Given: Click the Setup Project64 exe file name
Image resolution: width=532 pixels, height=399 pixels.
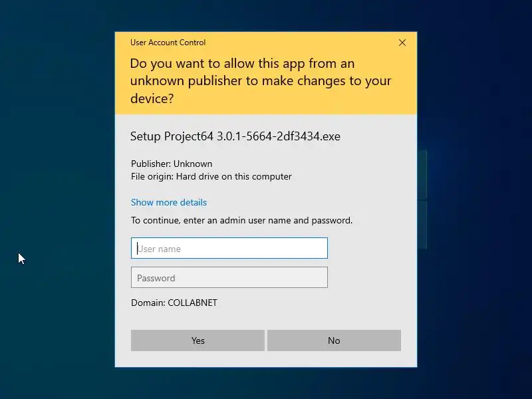Looking at the screenshot, I should pos(235,136).
